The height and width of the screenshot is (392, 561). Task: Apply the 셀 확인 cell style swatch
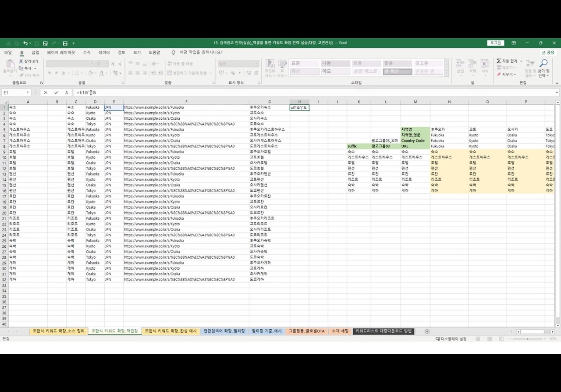[397, 71]
